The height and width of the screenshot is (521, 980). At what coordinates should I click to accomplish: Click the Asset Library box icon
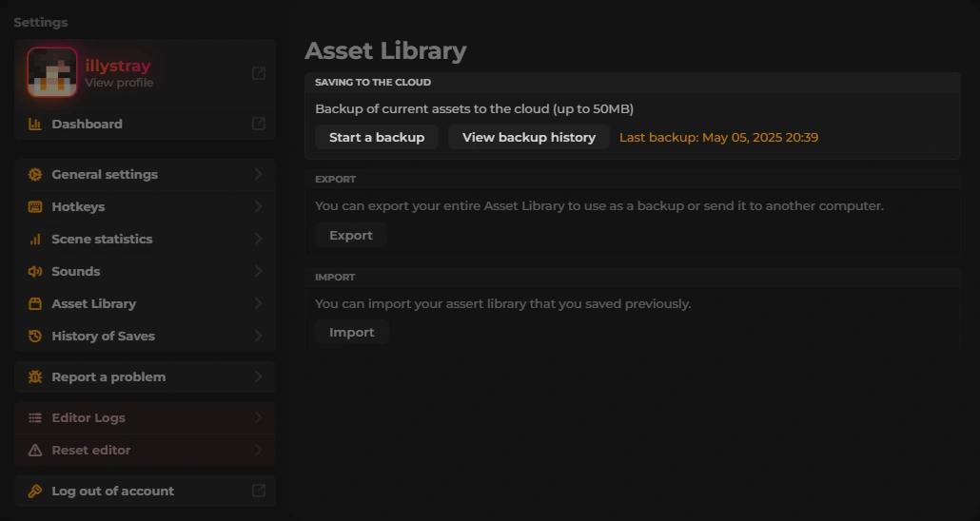[x=35, y=303]
